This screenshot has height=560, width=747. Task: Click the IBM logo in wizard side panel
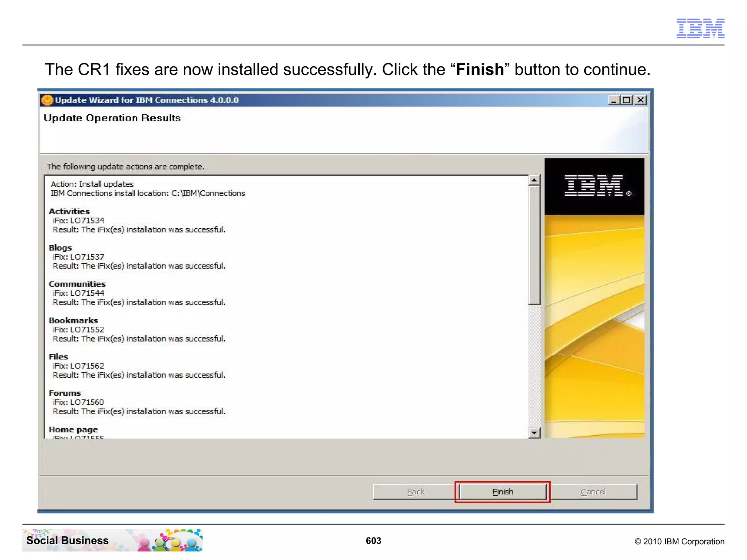597,186
